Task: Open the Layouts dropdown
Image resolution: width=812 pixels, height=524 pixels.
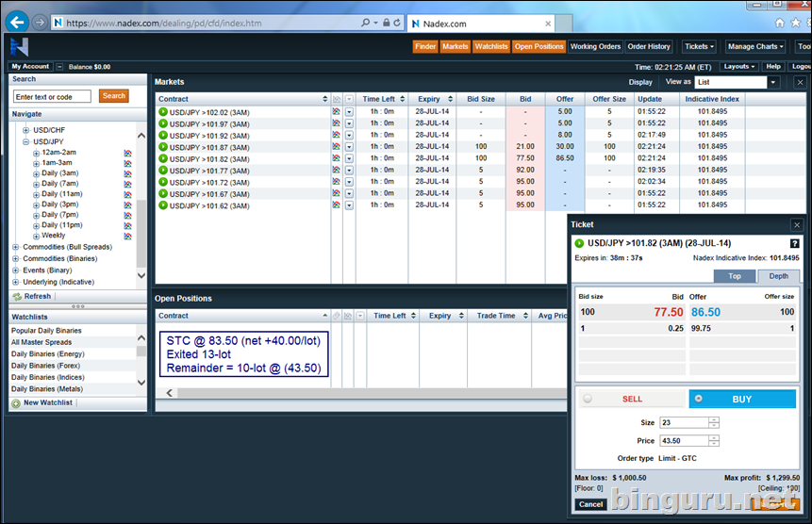Action: (x=739, y=67)
